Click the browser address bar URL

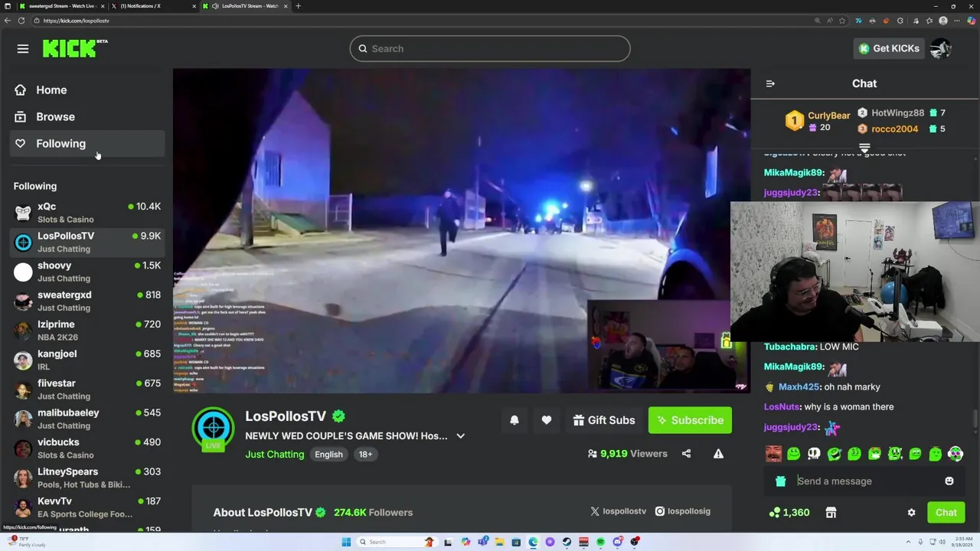(x=77, y=21)
